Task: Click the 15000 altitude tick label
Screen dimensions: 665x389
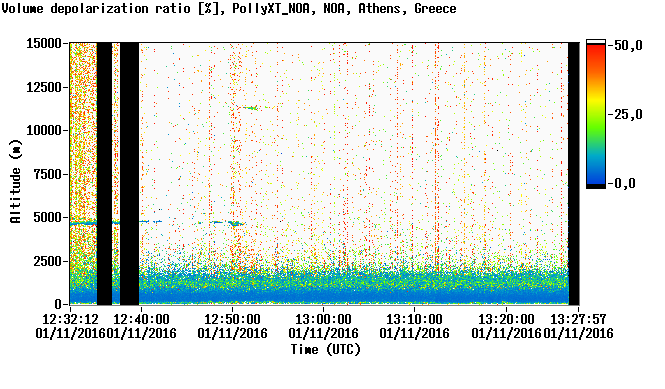Action: pyautogui.click(x=44, y=43)
